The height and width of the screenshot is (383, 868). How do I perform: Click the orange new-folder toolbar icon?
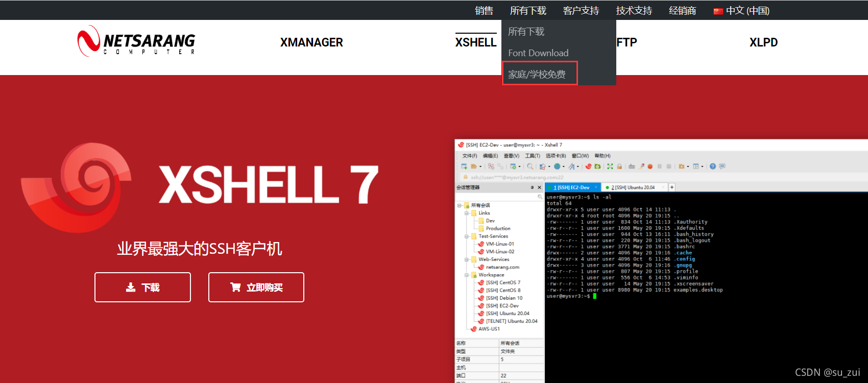(x=681, y=166)
